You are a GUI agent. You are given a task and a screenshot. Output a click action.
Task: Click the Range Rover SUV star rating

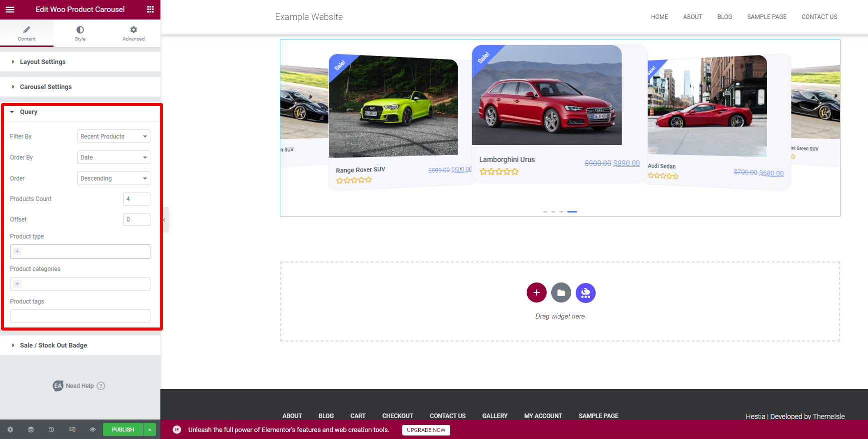(354, 180)
